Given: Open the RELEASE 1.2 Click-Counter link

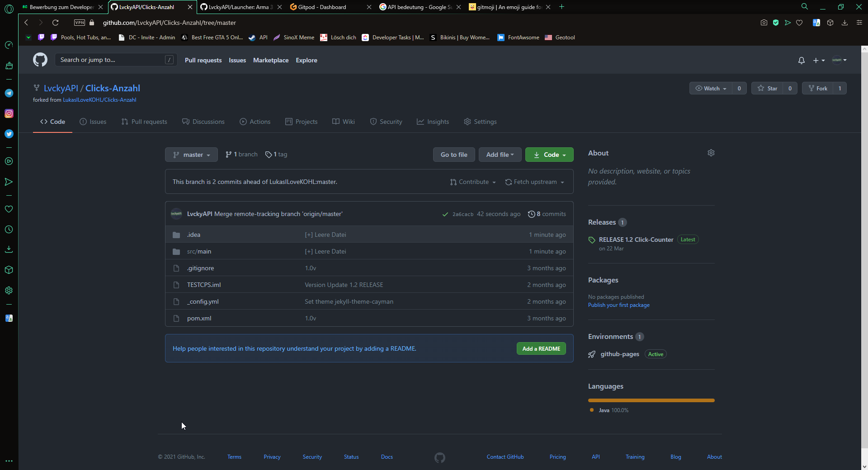Looking at the screenshot, I should (636, 240).
